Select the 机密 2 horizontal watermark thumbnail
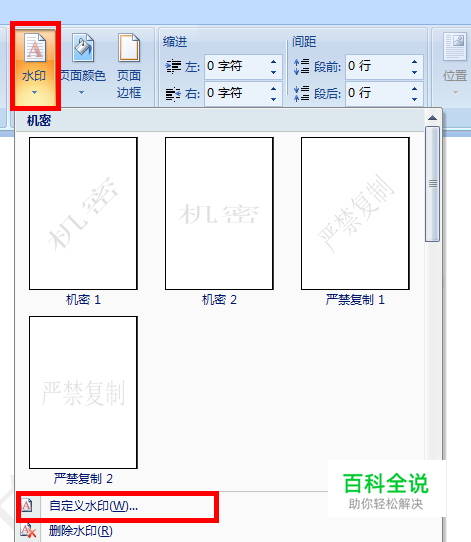 219,213
